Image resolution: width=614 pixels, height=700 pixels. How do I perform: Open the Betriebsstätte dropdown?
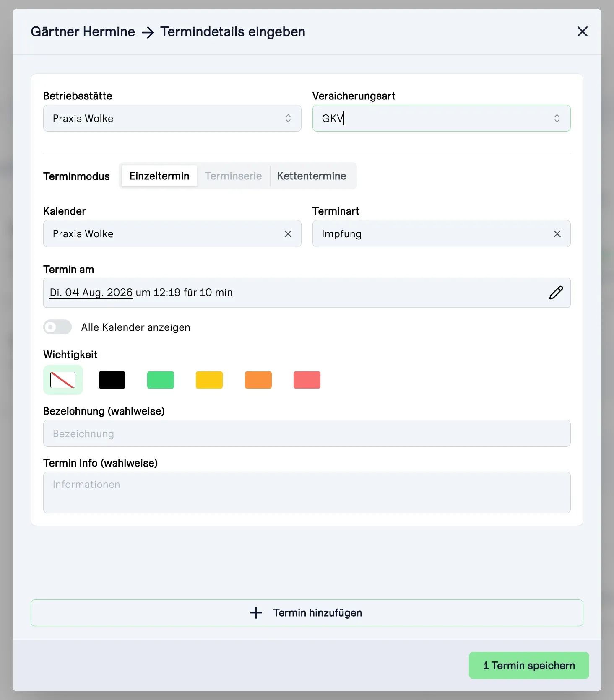pos(172,118)
